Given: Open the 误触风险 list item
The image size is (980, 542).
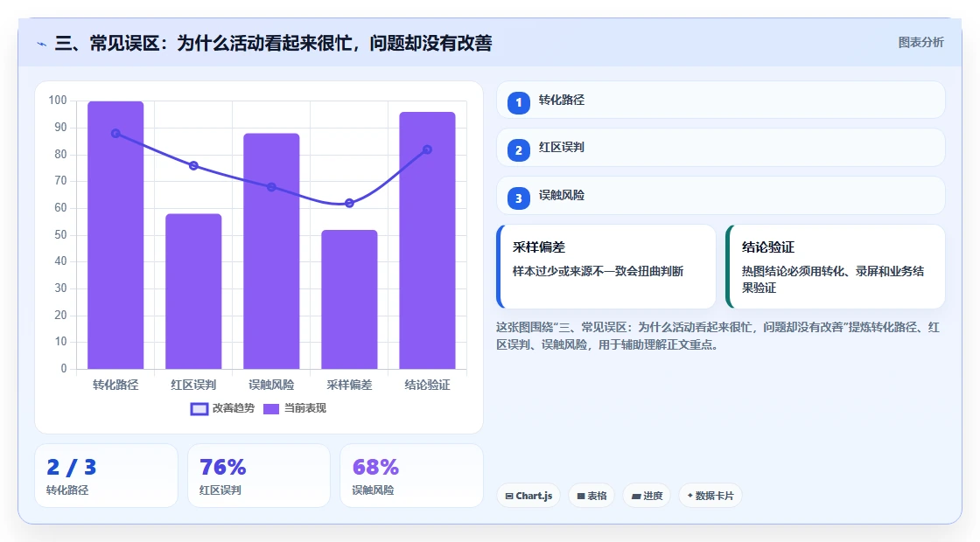Looking at the screenshot, I should click(x=721, y=196).
